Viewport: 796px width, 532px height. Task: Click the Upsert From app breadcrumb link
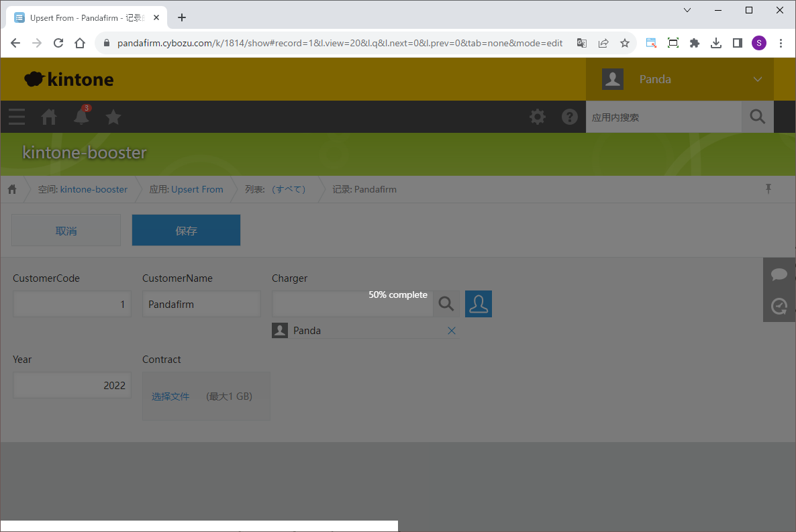[197, 189]
